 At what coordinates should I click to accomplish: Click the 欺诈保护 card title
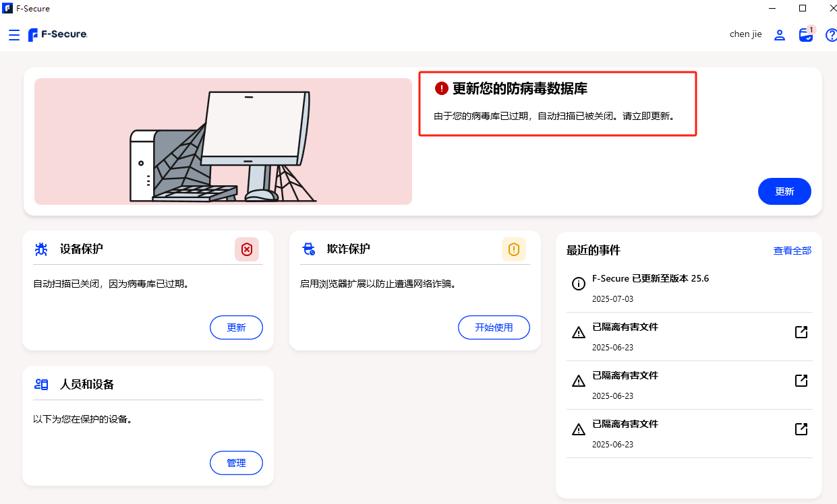click(x=349, y=249)
